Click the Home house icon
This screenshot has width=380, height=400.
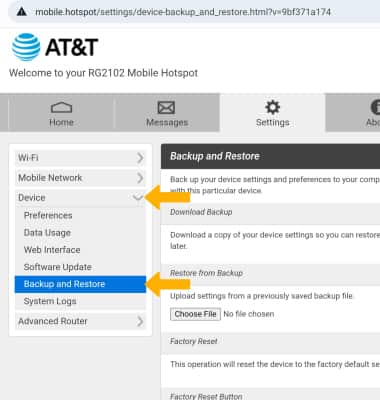(x=61, y=108)
